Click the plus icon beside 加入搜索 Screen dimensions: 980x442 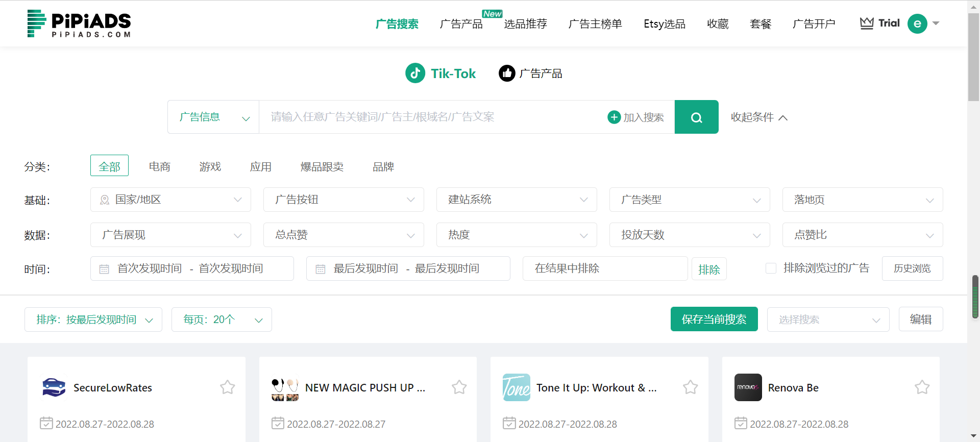click(x=614, y=117)
